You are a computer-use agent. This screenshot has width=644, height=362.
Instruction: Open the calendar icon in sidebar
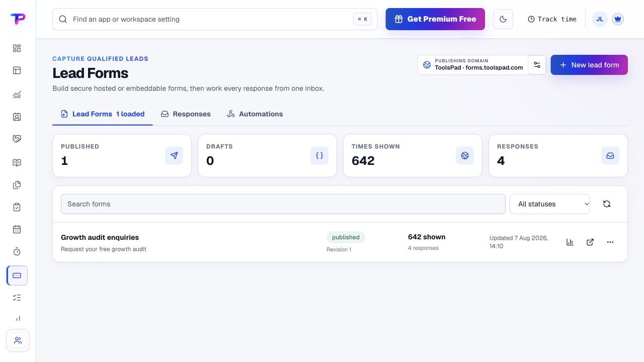(17, 229)
